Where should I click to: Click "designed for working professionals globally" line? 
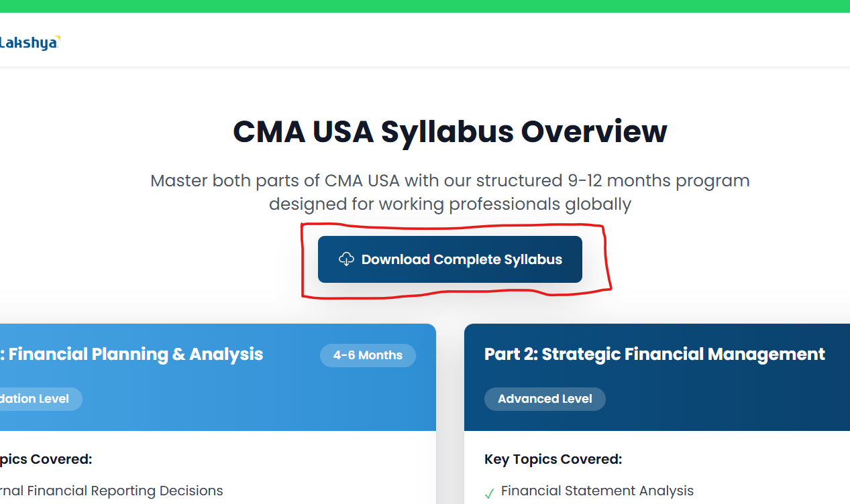(449, 204)
